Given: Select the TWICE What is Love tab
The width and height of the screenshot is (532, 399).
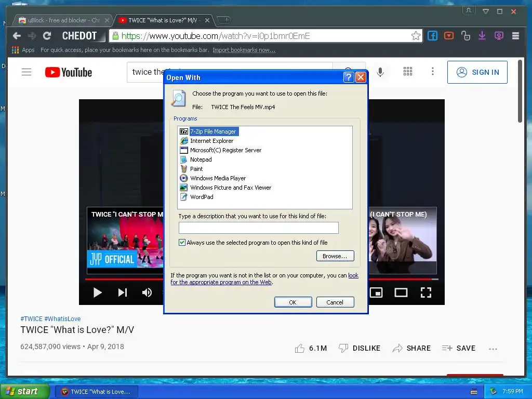Looking at the screenshot, I should [163, 20].
